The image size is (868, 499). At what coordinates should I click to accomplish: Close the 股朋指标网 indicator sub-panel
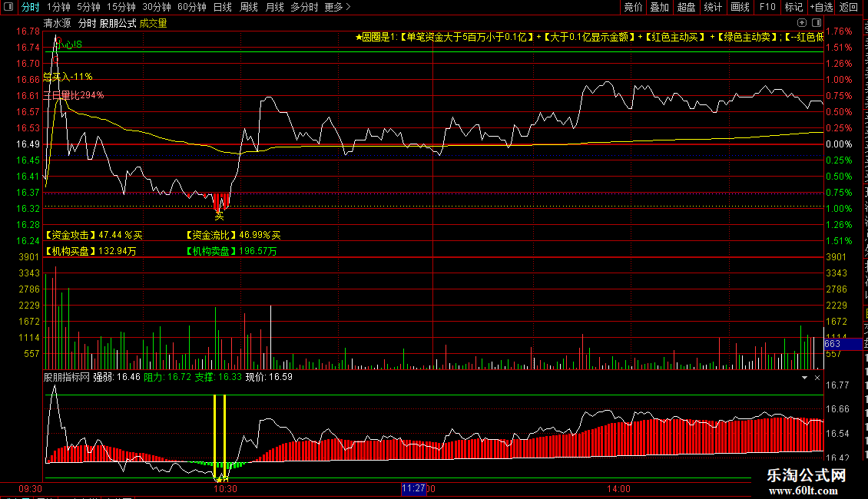(x=817, y=377)
